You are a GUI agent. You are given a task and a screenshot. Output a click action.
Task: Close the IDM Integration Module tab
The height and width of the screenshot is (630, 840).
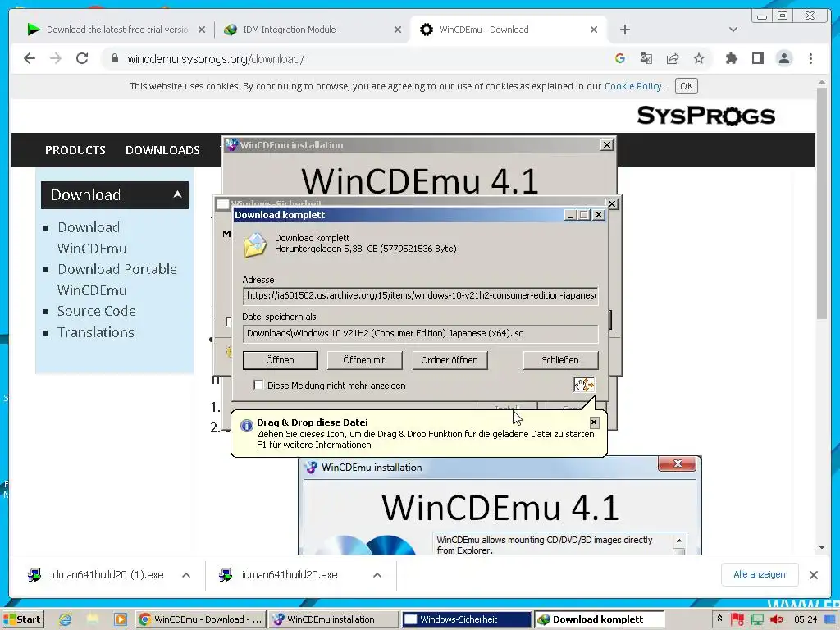click(398, 30)
